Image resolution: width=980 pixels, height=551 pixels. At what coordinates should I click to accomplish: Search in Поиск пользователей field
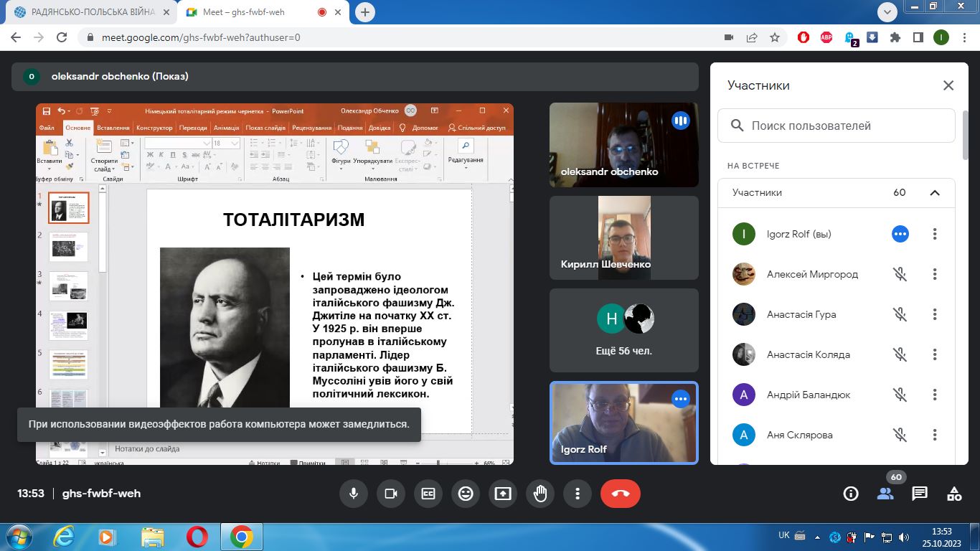837,126
